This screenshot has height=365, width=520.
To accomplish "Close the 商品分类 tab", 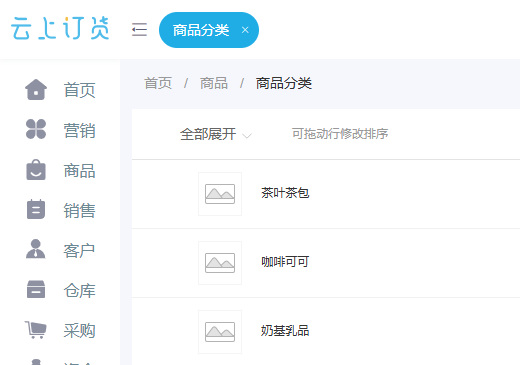I will click(245, 30).
